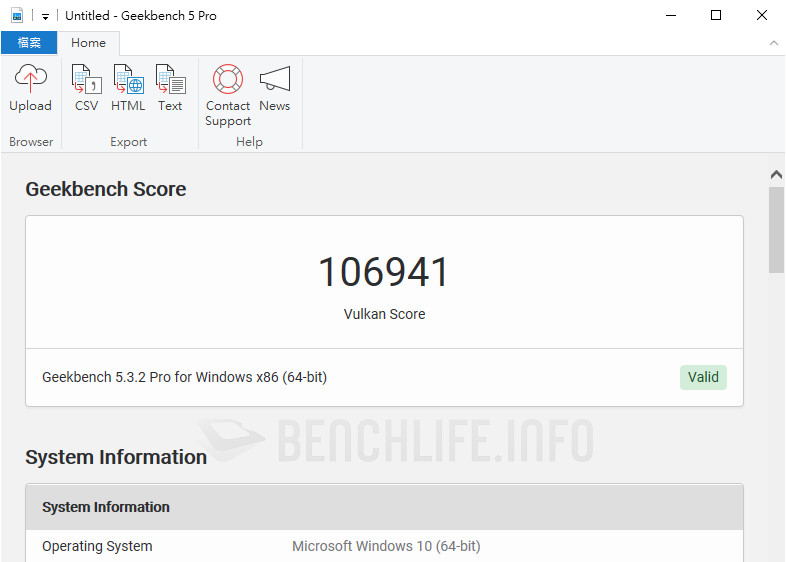This screenshot has height=562, width=786.
Task: Open the 檔案 file menu tab
Action: [29, 43]
